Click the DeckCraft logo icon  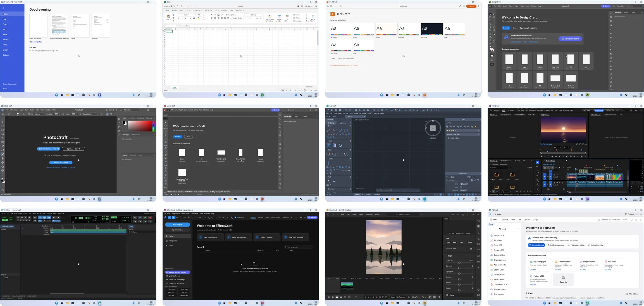pyautogui.click(x=332, y=14)
